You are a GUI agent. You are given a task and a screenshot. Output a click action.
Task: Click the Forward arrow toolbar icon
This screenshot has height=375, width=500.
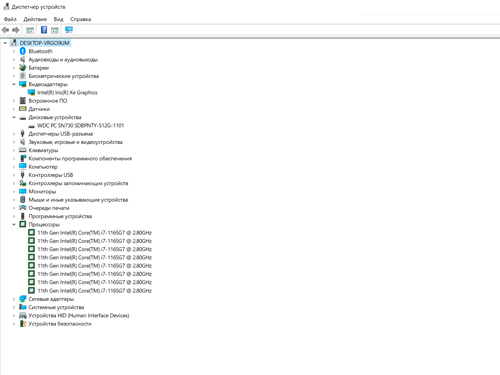[16, 30]
